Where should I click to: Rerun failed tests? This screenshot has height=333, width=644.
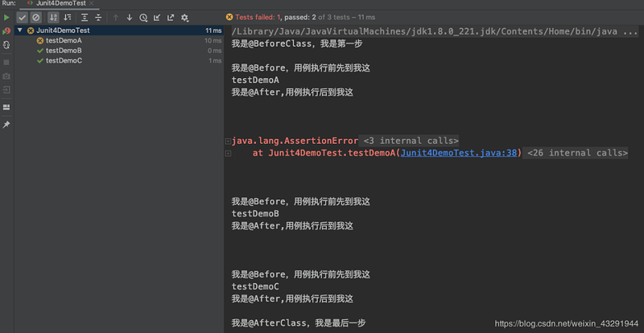tap(6, 31)
